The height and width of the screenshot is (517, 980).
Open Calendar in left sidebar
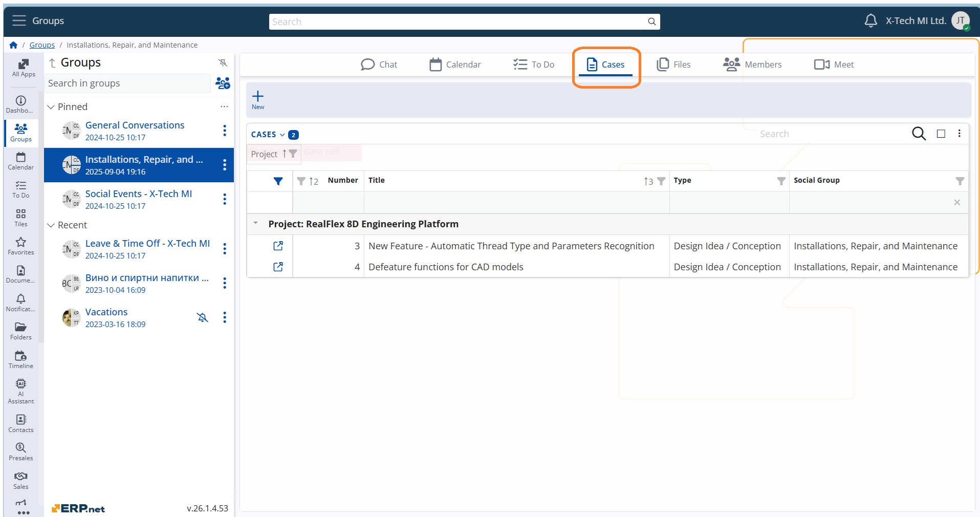click(x=21, y=161)
